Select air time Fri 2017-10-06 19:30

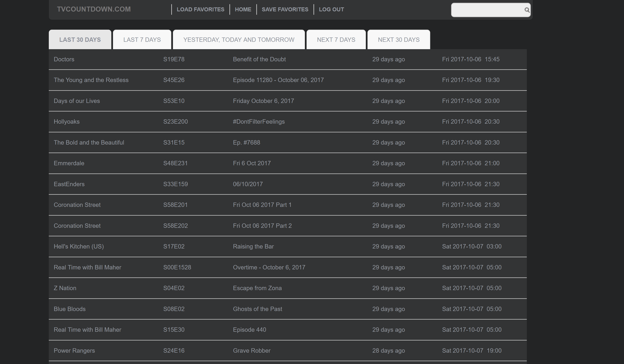[x=471, y=80]
